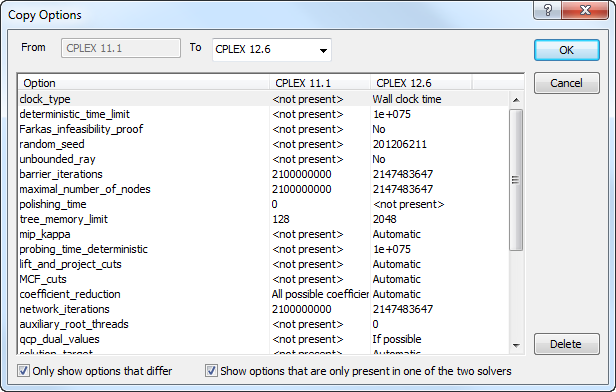The width and height of the screenshot is (616, 392).
Task: Click the Wall clock time value
Action: coord(407,99)
